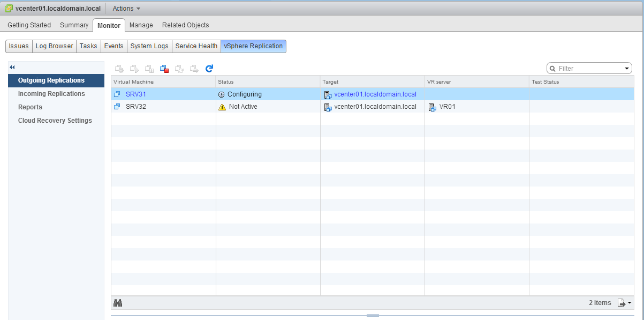Select the SRV31 virtual machine icon
644x320 pixels.
[117, 94]
